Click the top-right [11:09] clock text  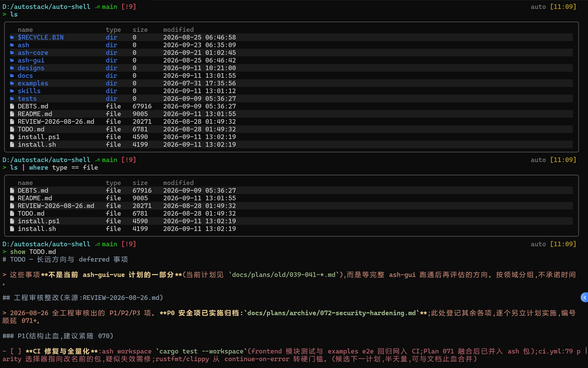pyautogui.click(x=563, y=7)
